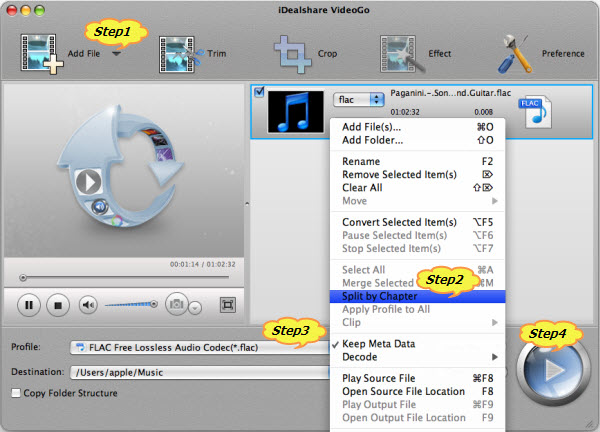Choose Split by Chapter
Image resolution: width=600 pixels, height=432 pixels.
tap(417, 296)
